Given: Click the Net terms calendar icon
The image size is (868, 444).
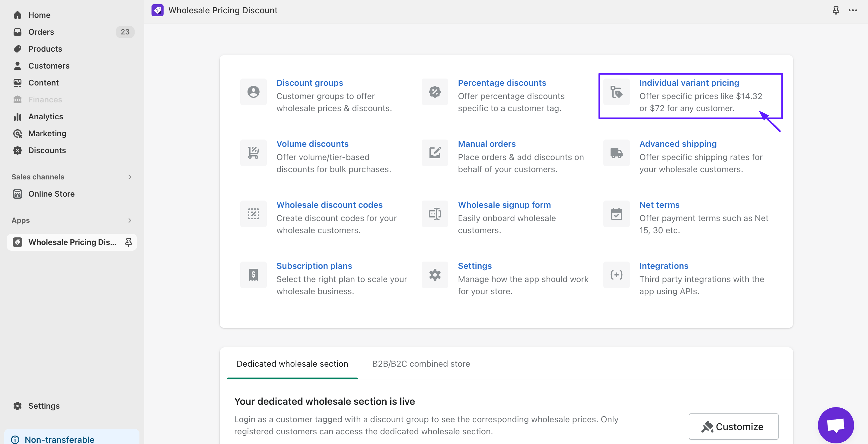Looking at the screenshot, I should pos(616,214).
